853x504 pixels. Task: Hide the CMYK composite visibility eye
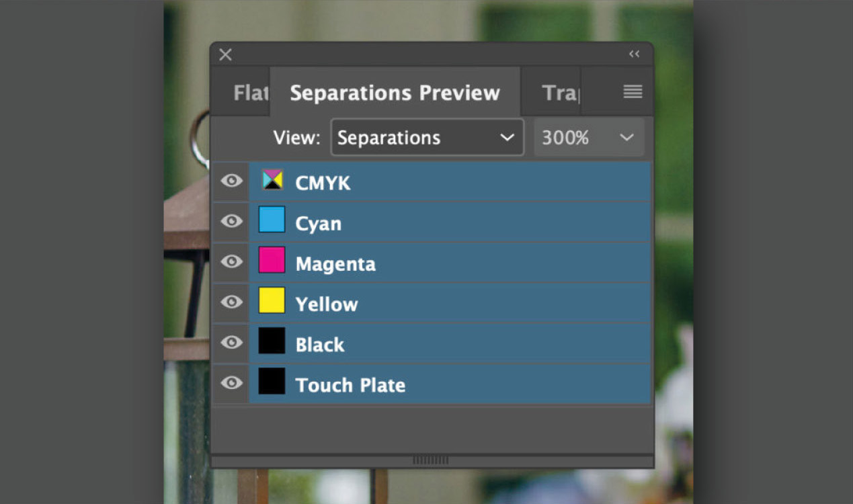coord(231,181)
